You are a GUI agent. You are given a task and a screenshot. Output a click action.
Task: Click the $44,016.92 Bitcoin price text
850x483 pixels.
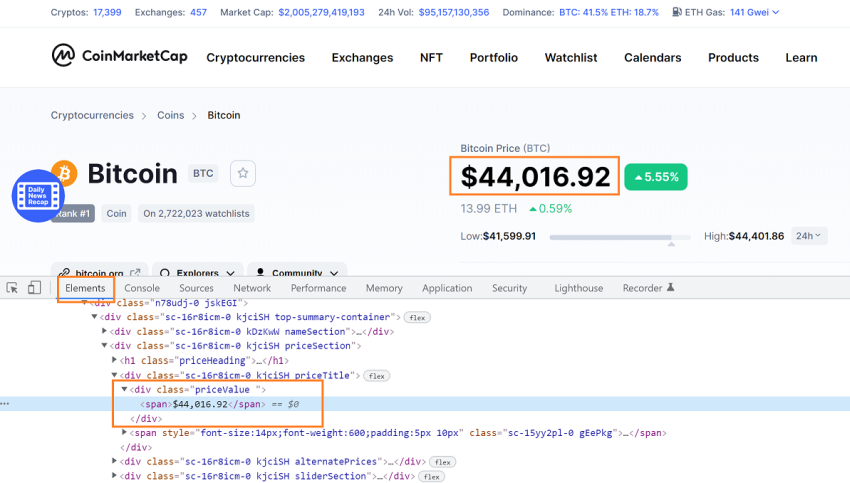[x=535, y=177]
